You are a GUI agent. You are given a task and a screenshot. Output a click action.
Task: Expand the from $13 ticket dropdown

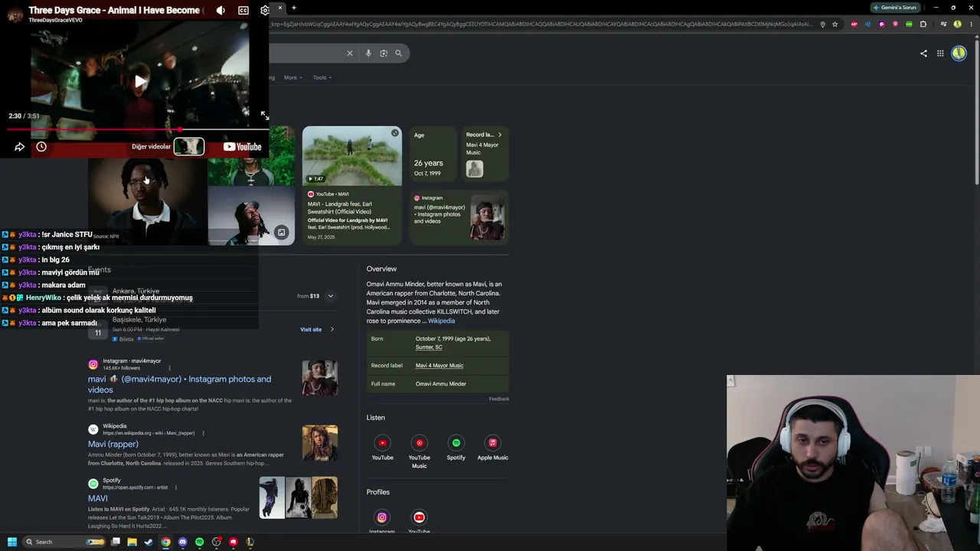331,296
